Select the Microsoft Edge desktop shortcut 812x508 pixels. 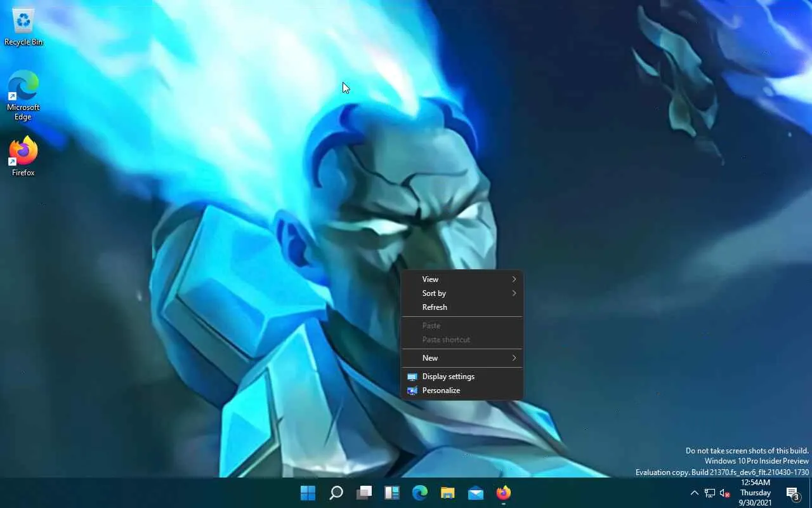coord(23,95)
